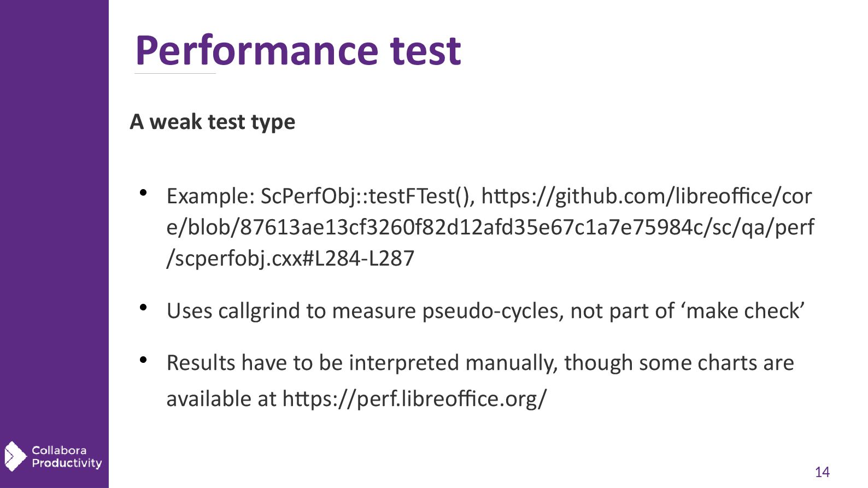868x488 pixels.
Task: Click the Collabora Productivity logo icon
Action: pos(15,456)
